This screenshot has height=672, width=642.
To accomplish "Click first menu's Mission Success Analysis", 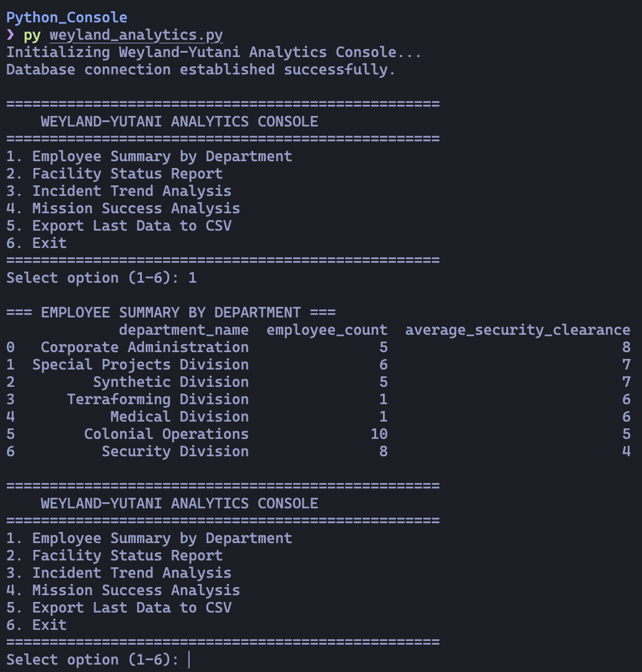I will [123, 208].
